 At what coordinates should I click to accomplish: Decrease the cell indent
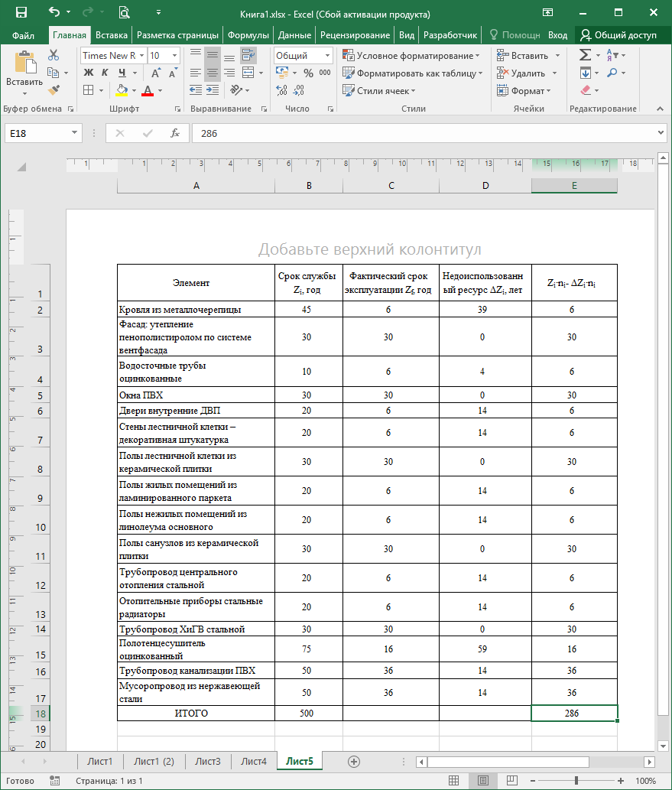(196, 90)
